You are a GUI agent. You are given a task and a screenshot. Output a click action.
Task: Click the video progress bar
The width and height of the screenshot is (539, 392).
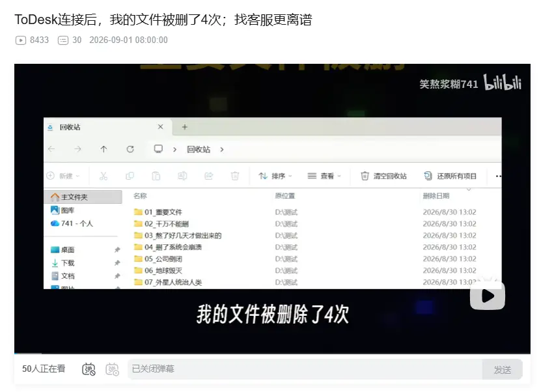coord(272,353)
